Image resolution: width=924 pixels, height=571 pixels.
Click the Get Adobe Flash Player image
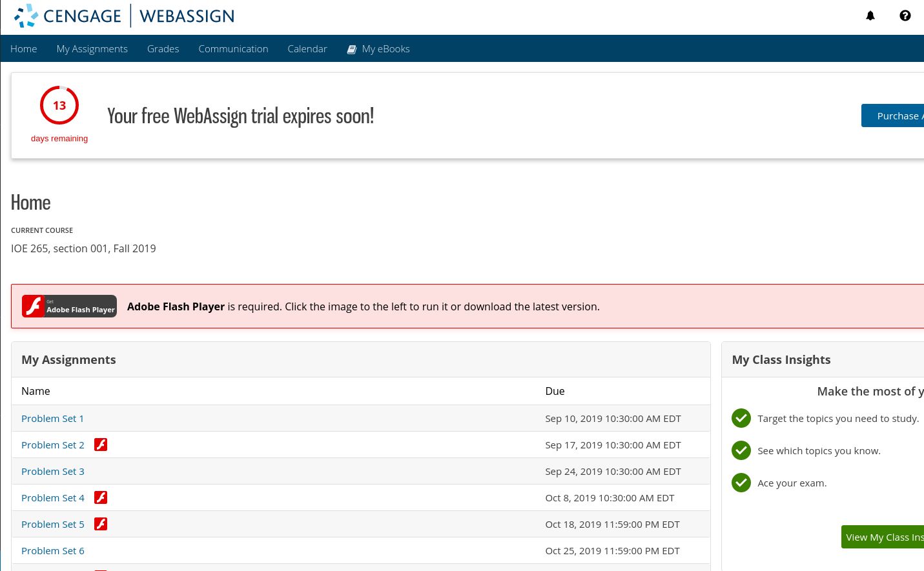(x=69, y=306)
